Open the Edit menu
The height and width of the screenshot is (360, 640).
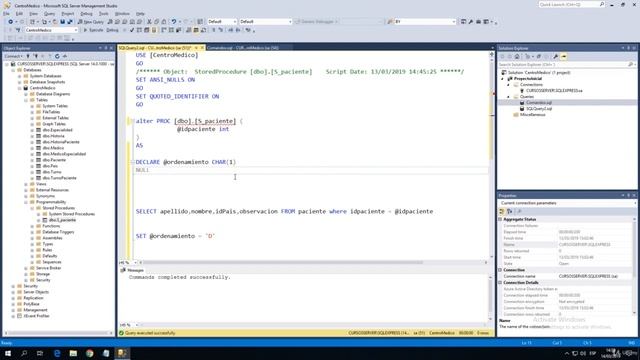point(19,13)
